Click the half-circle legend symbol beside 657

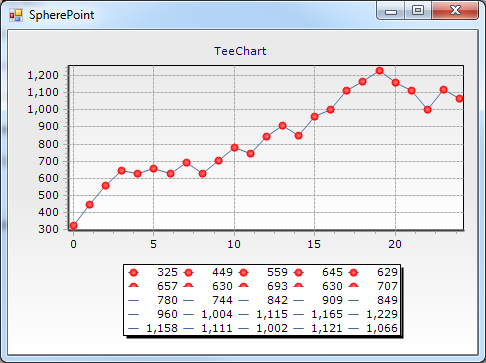point(133,285)
